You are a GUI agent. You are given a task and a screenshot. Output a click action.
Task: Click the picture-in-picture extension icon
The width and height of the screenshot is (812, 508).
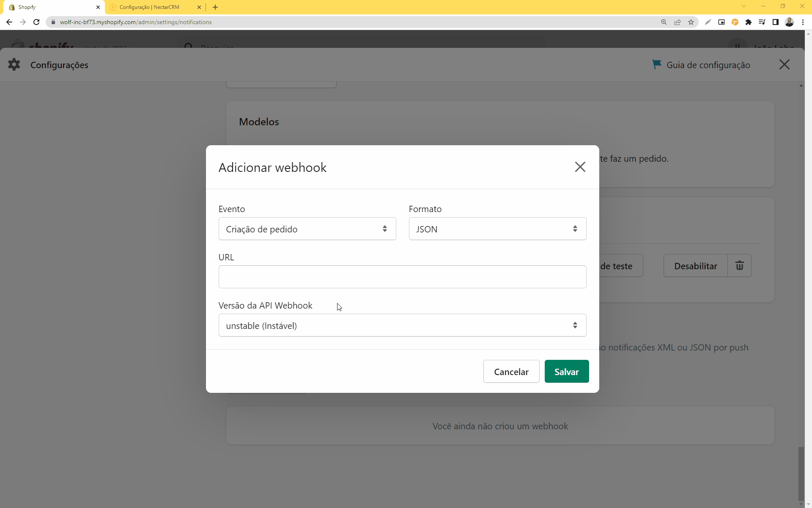tap(721, 22)
